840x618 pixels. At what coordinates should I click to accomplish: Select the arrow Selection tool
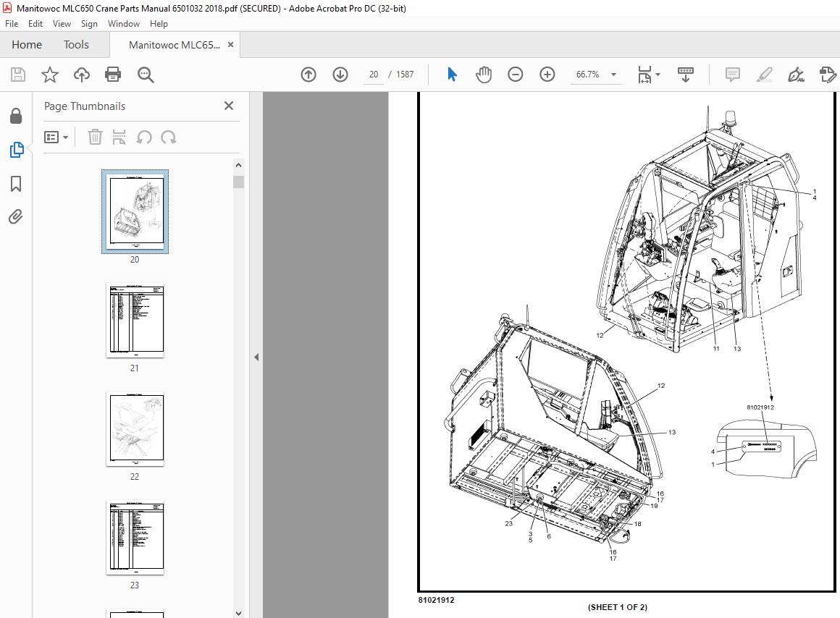click(452, 75)
